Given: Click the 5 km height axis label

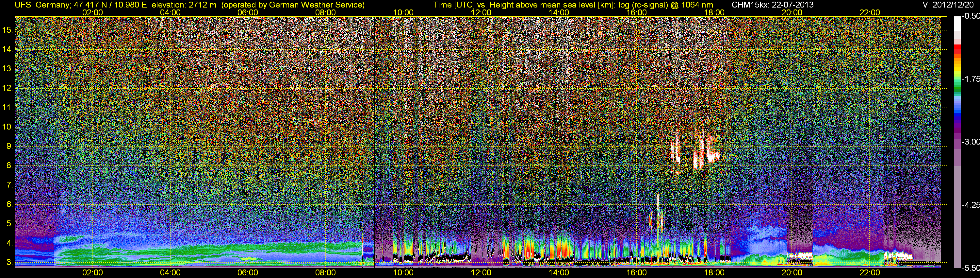Looking at the screenshot, I should tap(9, 223).
